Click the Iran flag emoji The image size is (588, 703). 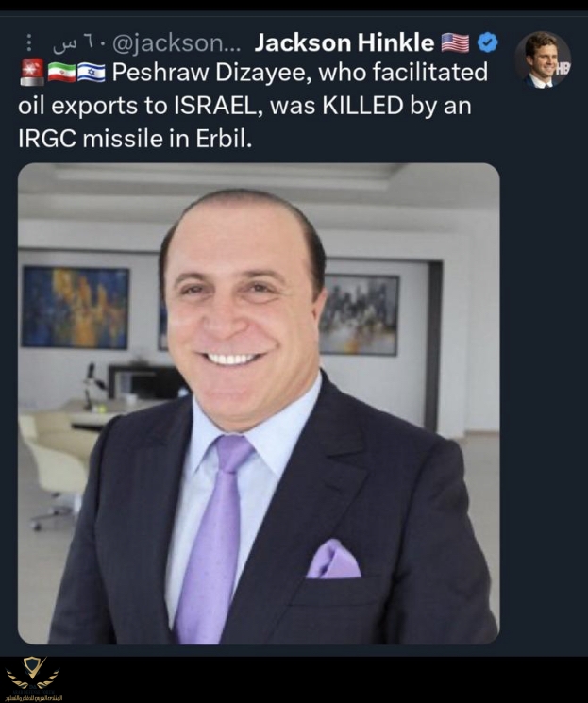pos(61,73)
